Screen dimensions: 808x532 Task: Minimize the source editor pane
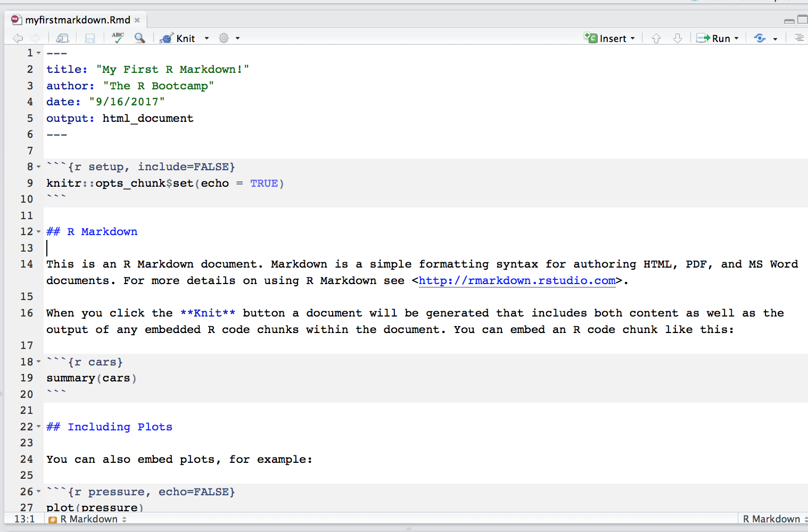pyautogui.click(x=789, y=21)
